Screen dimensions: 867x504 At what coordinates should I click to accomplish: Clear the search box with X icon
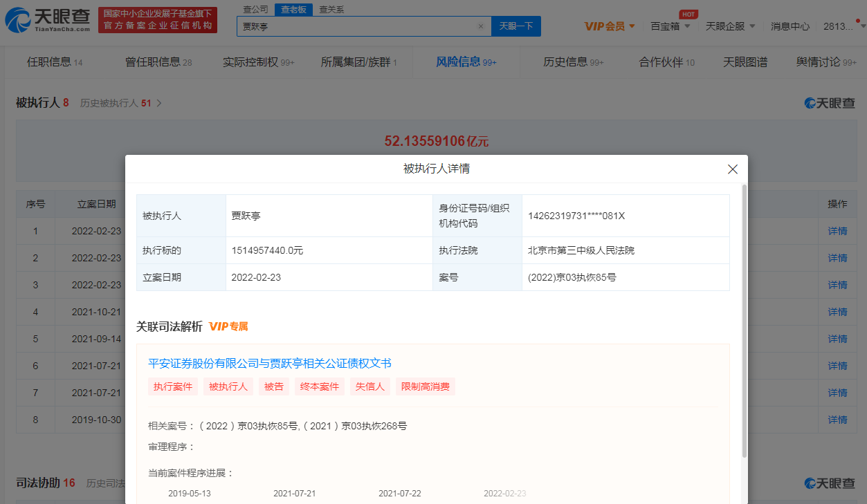481,26
